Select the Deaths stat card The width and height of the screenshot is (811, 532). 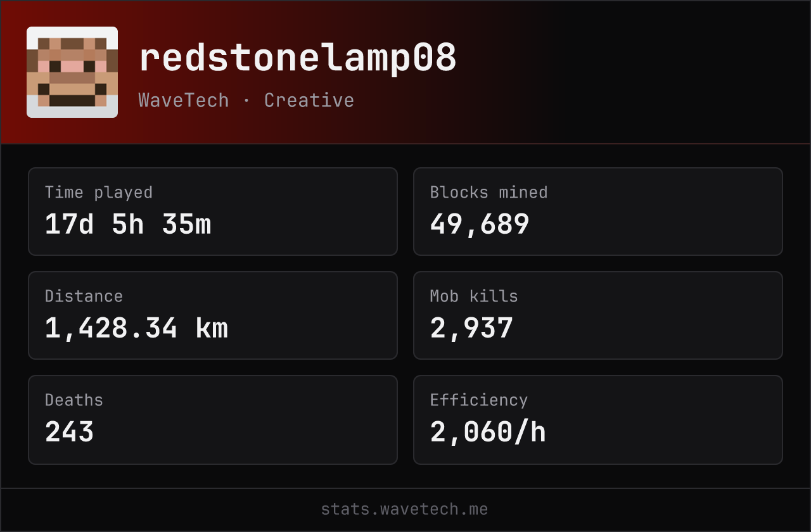213,420
